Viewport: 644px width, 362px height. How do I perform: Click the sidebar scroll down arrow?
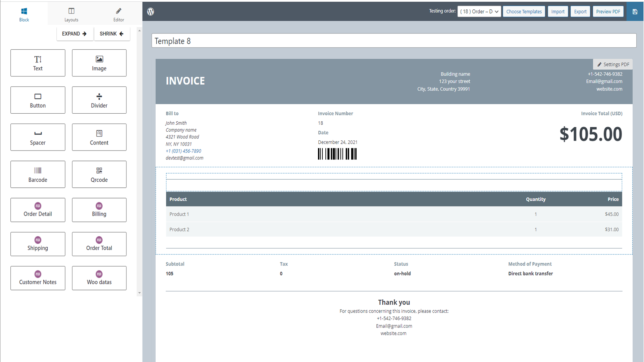(140, 293)
